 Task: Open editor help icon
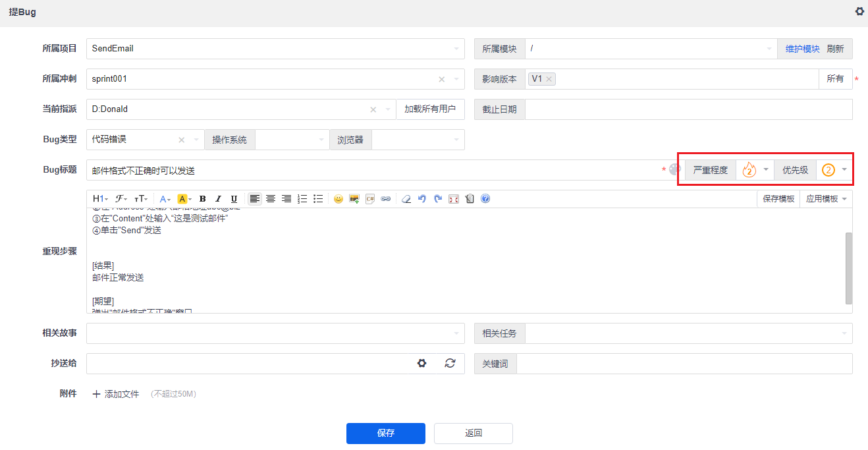tap(485, 198)
